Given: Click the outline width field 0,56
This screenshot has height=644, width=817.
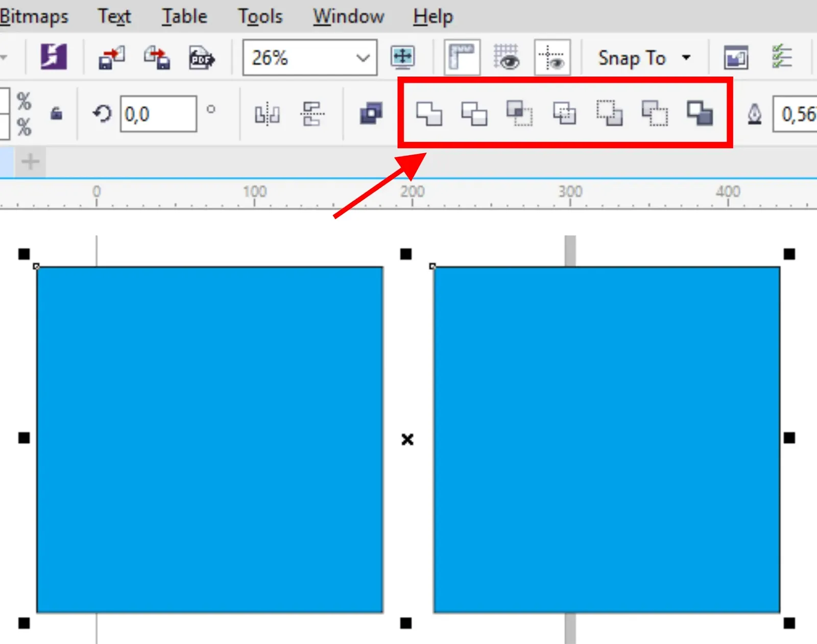Looking at the screenshot, I should point(795,114).
